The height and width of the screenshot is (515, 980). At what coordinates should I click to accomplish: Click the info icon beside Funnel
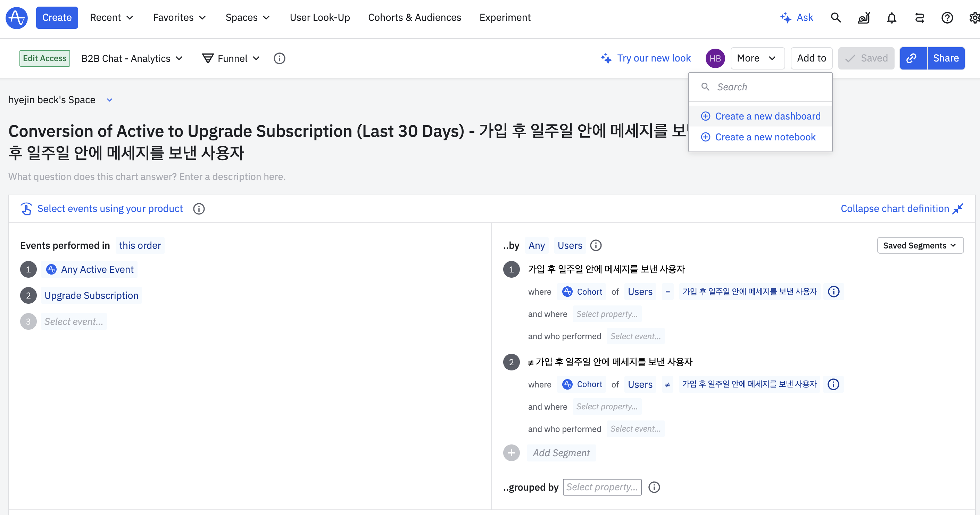[x=279, y=58]
